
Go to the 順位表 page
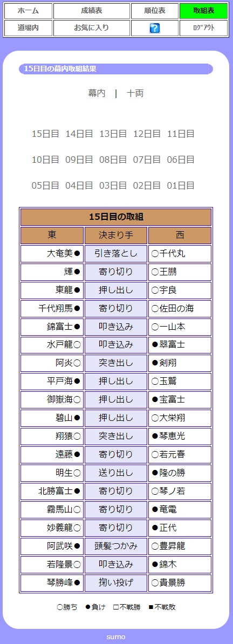click(x=154, y=11)
